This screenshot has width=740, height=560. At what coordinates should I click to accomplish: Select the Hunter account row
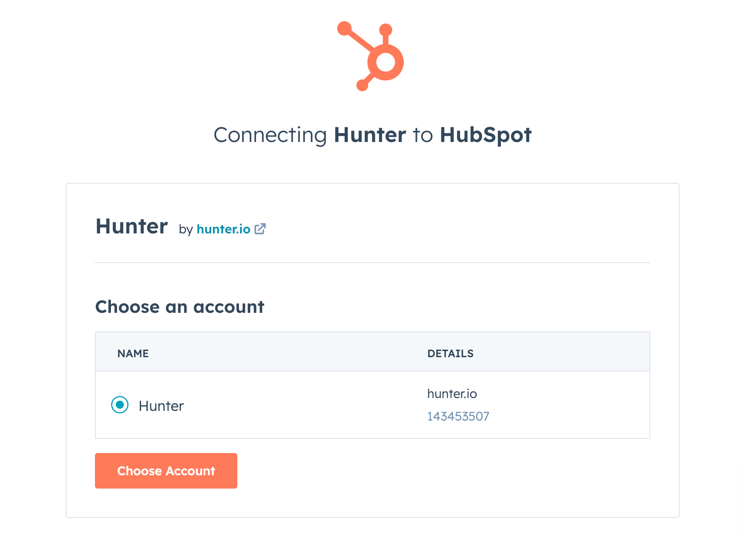[311, 405]
